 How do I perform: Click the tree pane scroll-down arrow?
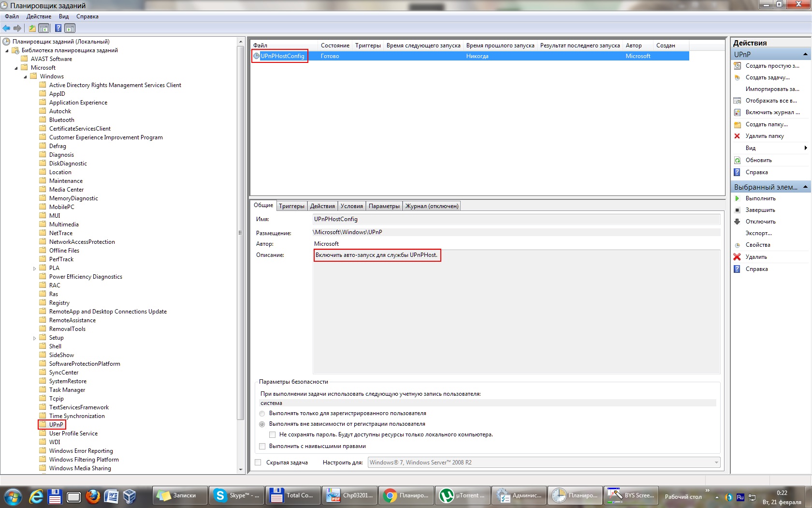(x=241, y=469)
